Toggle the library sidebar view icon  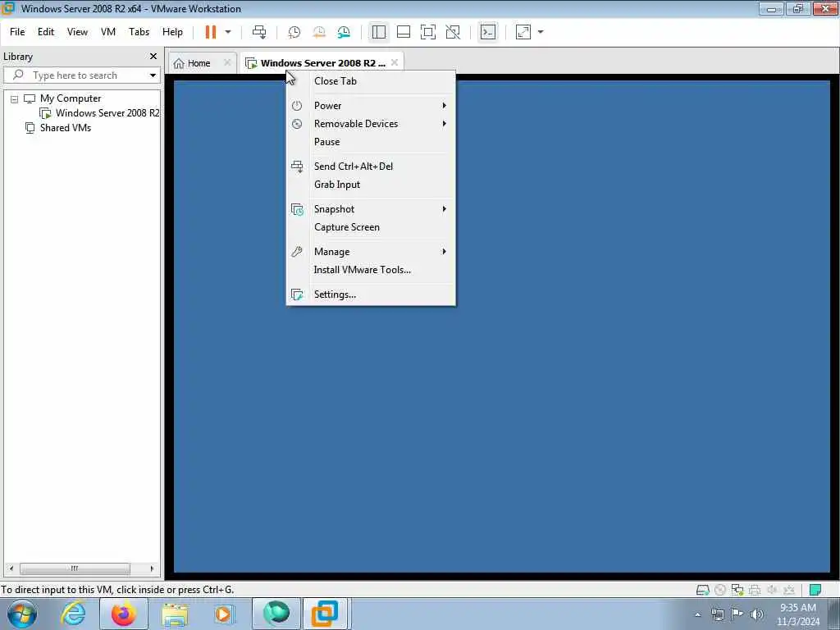click(379, 32)
